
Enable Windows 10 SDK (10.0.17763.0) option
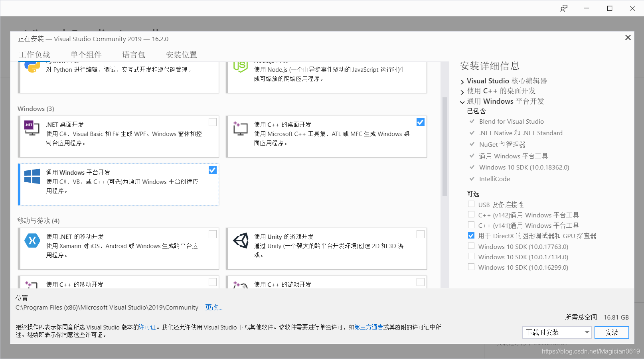coord(471,246)
